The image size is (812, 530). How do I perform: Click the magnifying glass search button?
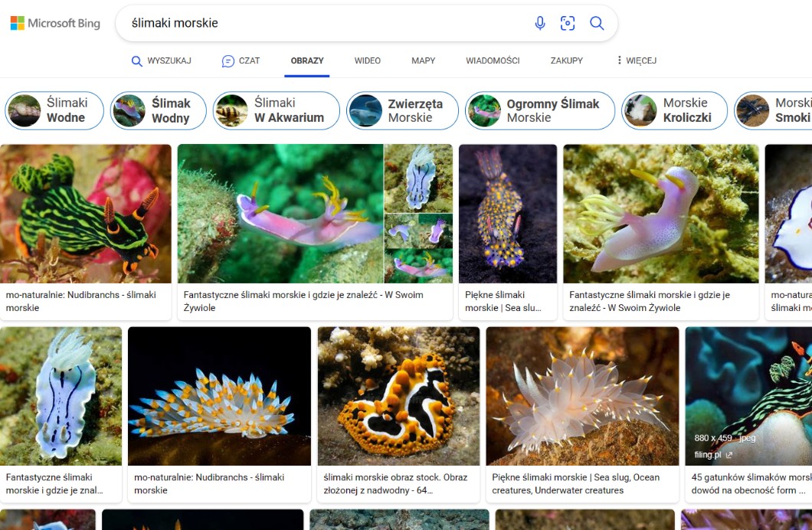[597, 23]
